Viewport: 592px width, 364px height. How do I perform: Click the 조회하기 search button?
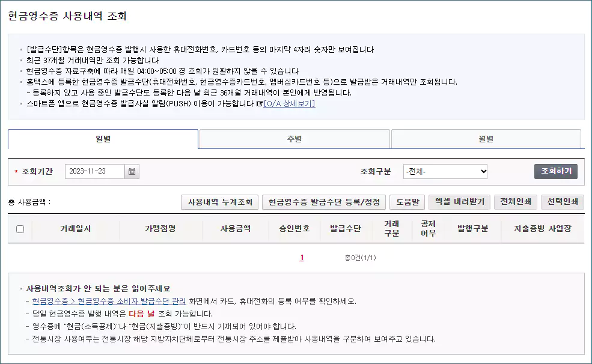tap(556, 171)
